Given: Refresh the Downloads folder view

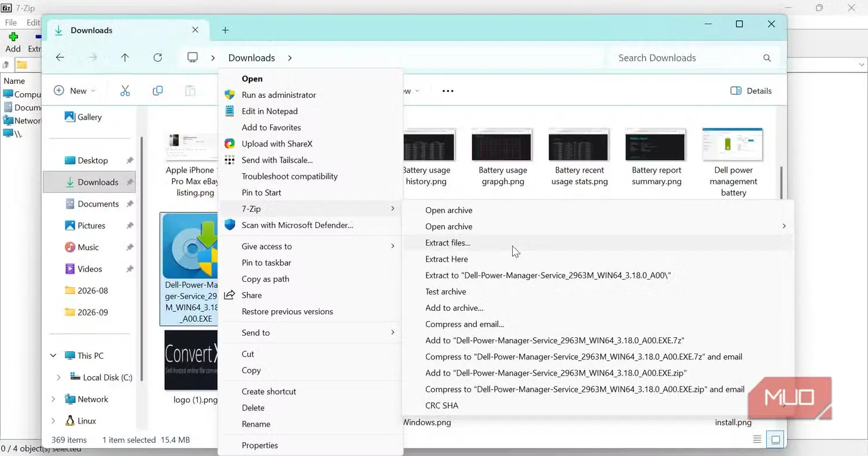Looking at the screenshot, I should point(157,58).
